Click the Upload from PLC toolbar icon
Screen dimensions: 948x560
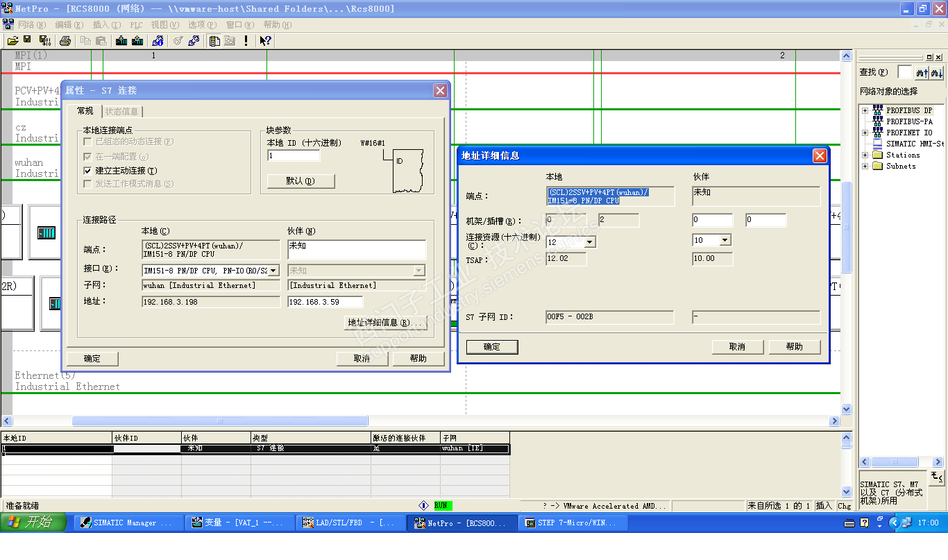click(x=137, y=41)
